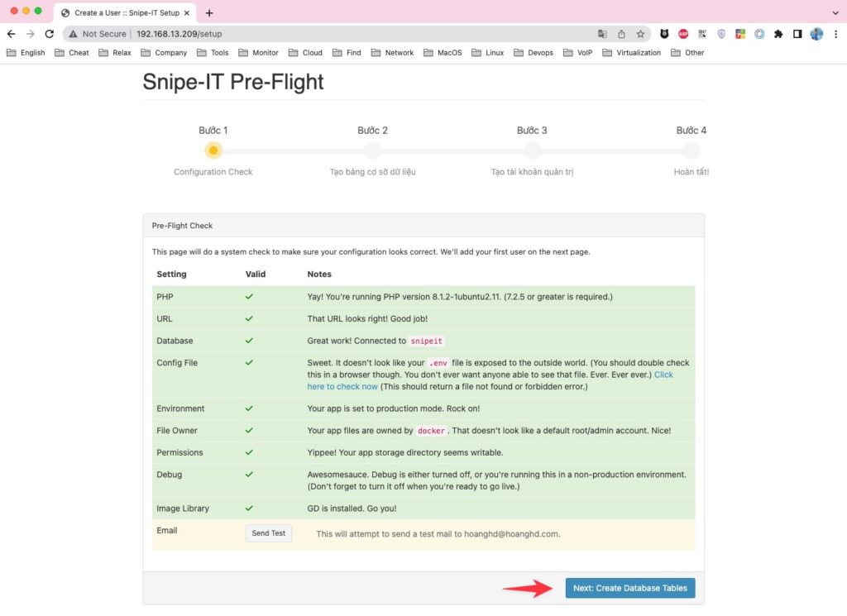Select the Create a User tab
Image resolution: width=847 pixels, height=616 pixels.
coord(126,13)
